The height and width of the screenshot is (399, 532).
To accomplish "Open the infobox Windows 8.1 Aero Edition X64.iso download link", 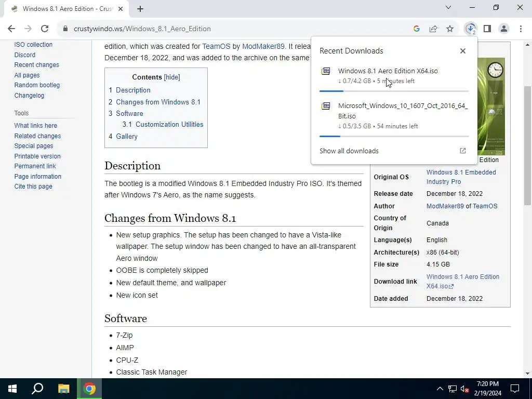I will coord(463,282).
